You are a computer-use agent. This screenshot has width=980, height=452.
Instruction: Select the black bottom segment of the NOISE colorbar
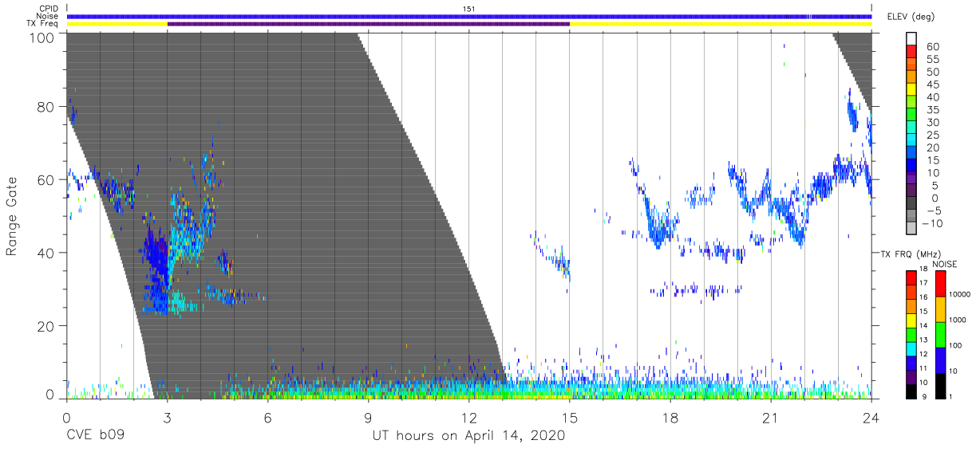[940, 385]
